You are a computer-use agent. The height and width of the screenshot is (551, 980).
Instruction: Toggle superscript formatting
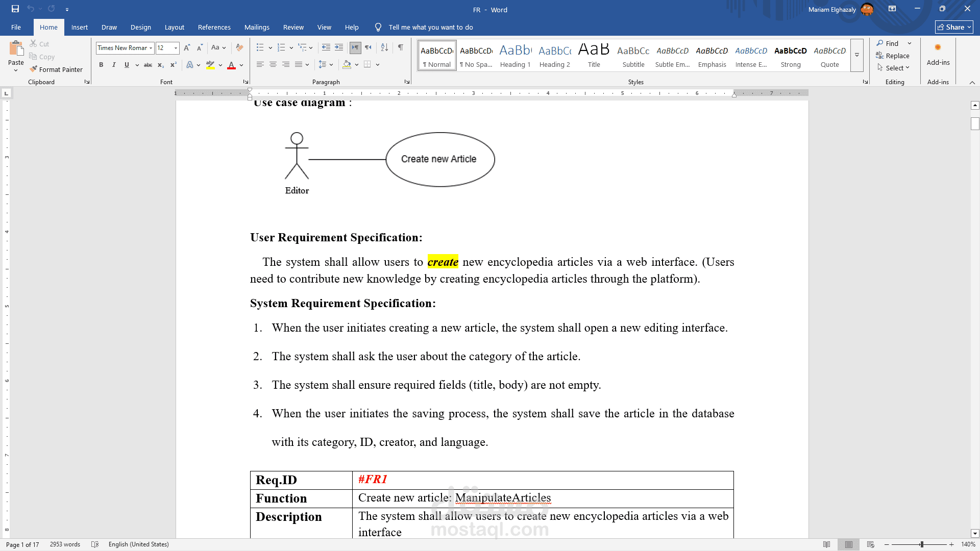point(174,65)
